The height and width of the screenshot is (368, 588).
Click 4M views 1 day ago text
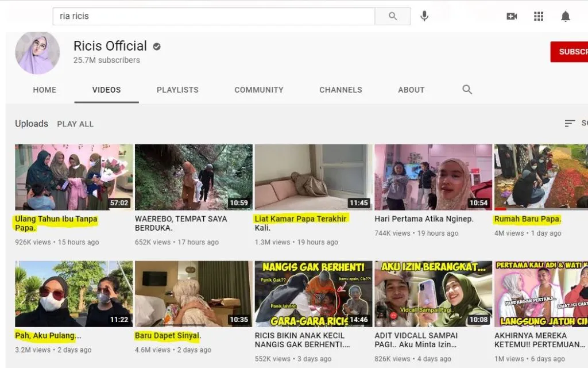pos(528,233)
